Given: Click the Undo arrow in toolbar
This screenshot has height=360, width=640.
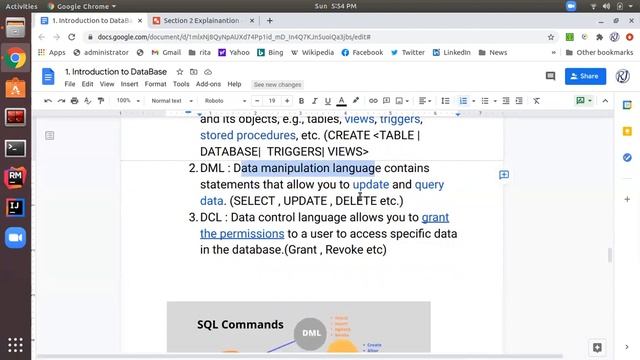Looking at the screenshot, I should click(48, 101).
